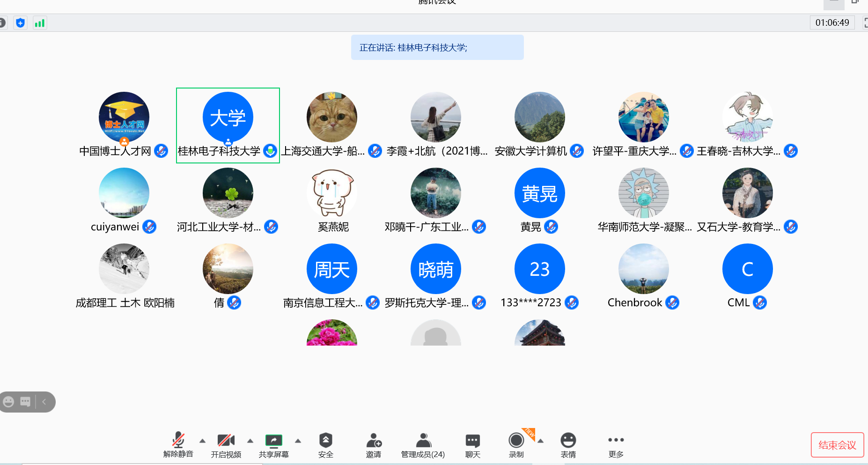Click the name label 李霞+北航（2021博...
Screen dimensions: 868x465
point(437,151)
